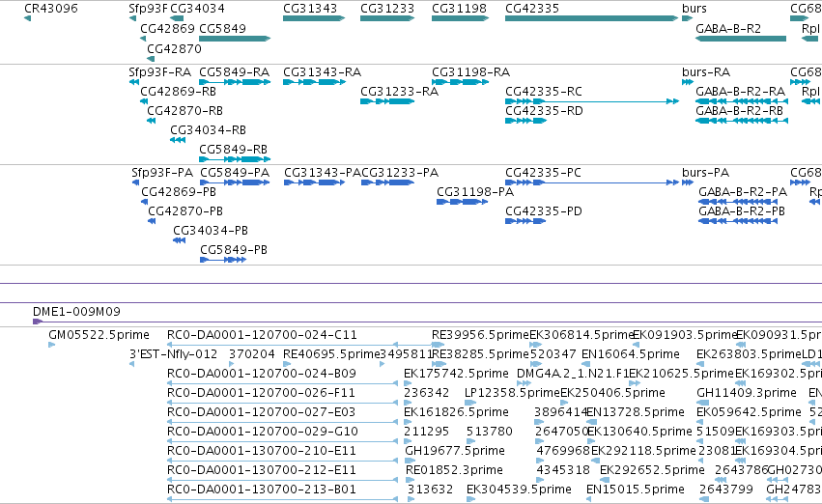
Task: Open the CG42869-PB protein label
Action: [179, 192]
